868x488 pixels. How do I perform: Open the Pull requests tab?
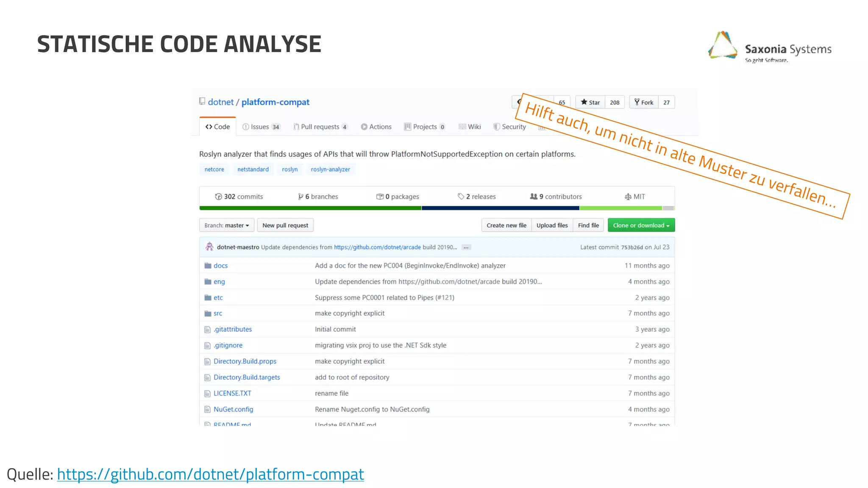(x=320, y=127)
